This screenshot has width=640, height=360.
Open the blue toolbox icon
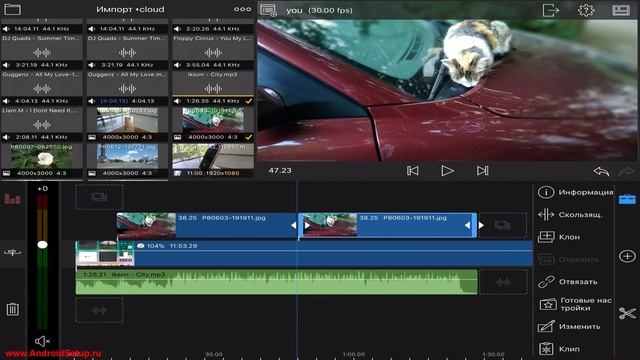coord(627,199)
